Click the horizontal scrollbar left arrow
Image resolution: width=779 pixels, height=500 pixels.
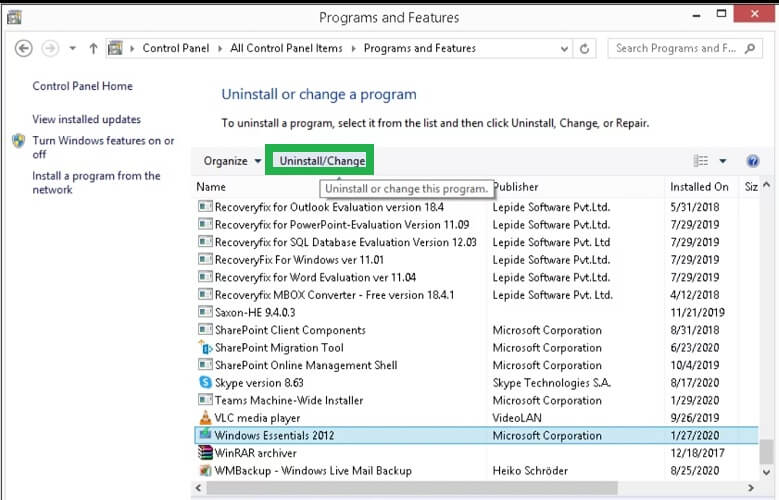click(199, 488)
